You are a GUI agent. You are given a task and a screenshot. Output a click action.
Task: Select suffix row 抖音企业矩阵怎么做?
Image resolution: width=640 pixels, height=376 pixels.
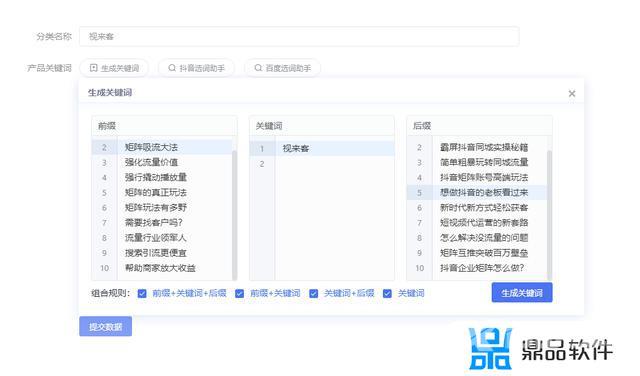coord(477,268)
